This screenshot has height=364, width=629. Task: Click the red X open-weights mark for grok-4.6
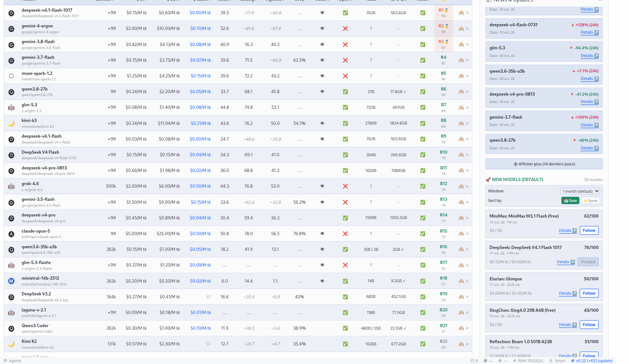point(345,186)
